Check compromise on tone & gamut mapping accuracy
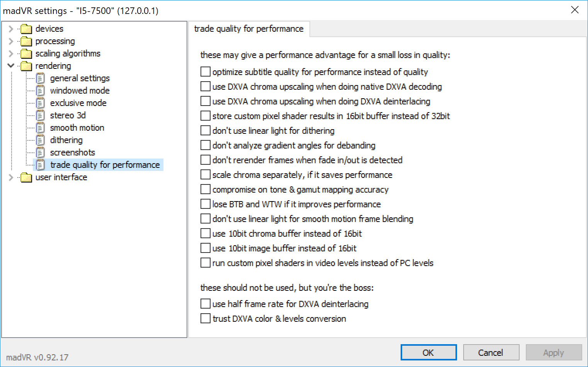588x367 pixels. click(206, 189)
